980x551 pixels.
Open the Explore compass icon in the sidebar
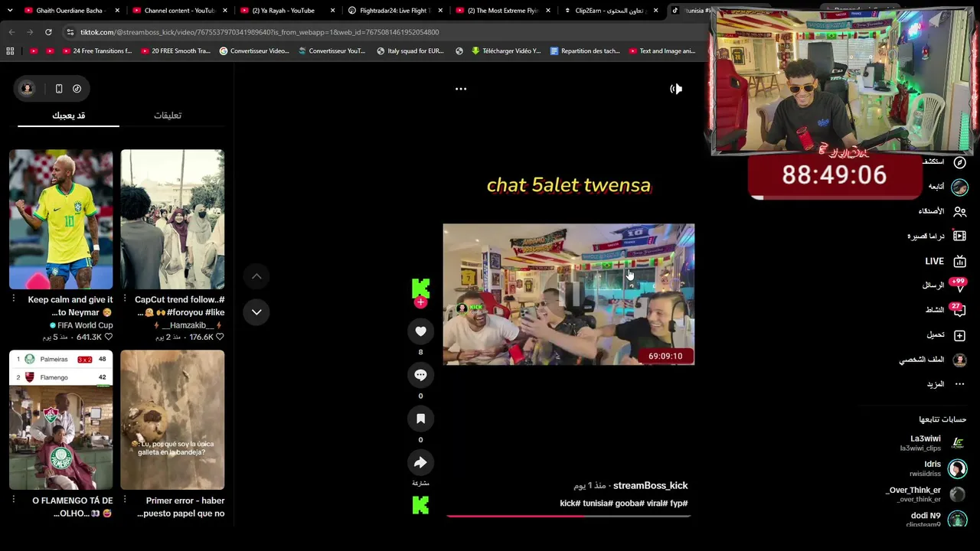[x=959, y=162]
